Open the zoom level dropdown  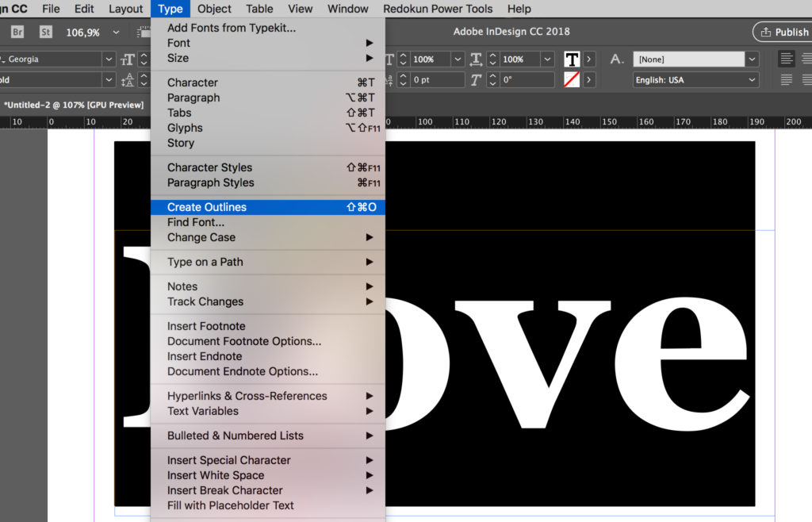[117, 33]
